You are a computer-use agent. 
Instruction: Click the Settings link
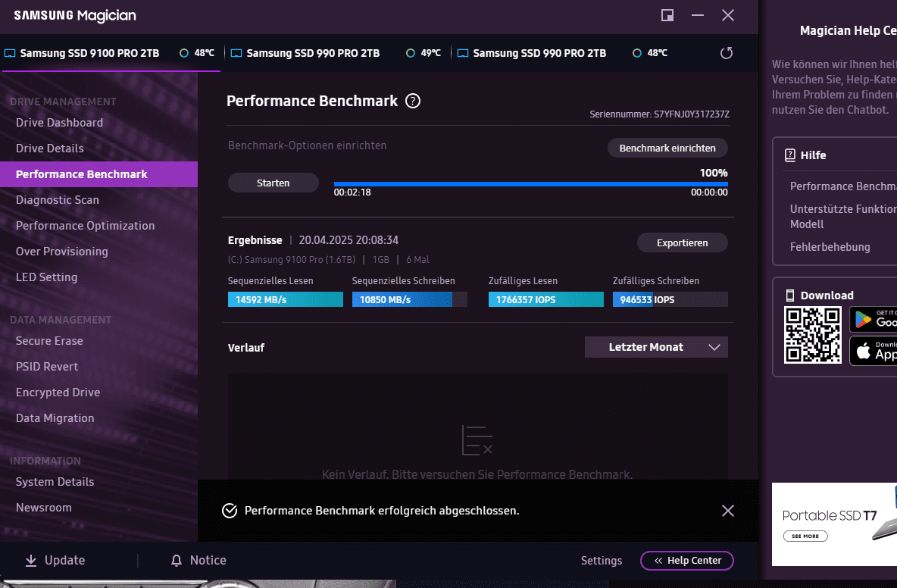[602, 561]
